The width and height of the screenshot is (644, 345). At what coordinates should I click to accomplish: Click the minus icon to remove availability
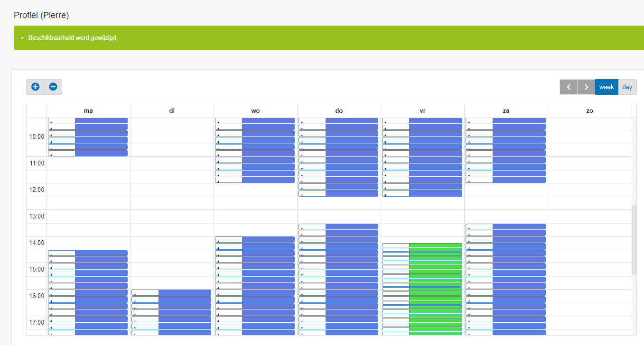[x=53, y=87]
